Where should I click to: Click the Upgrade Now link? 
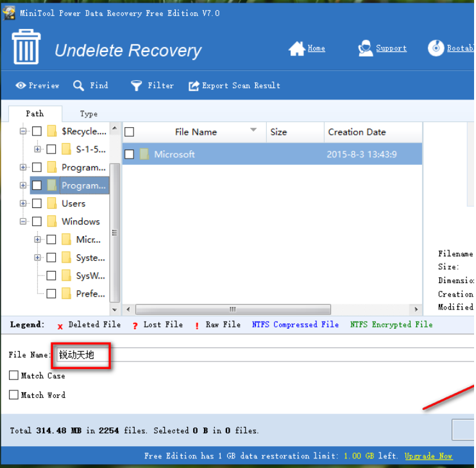coord(429,456)
